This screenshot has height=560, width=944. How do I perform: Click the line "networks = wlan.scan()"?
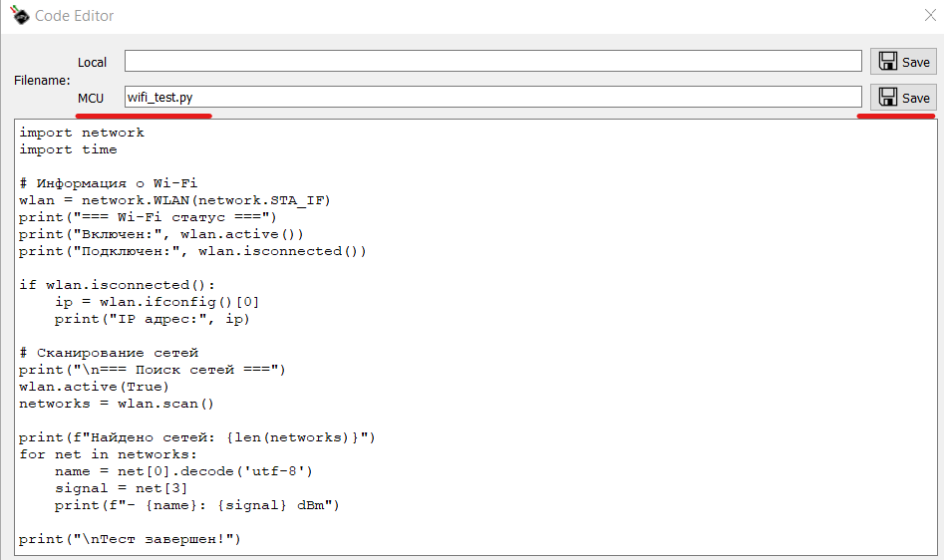(117, 403)
